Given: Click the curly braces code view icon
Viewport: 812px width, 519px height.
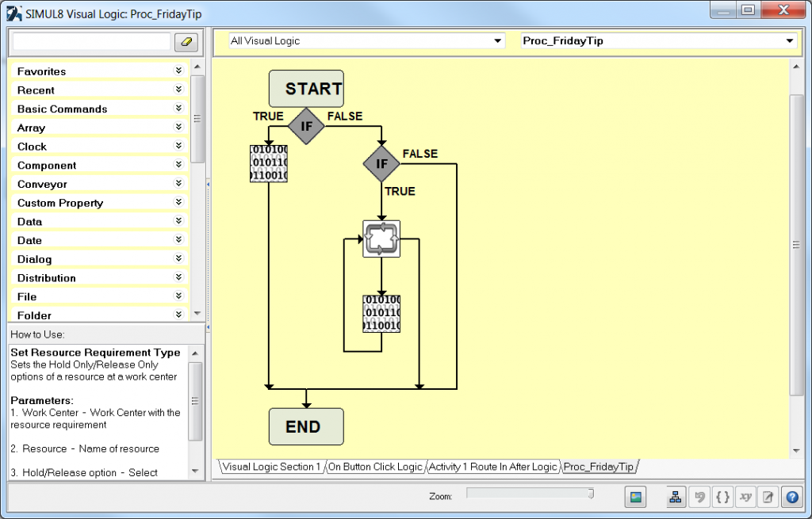Looking at the screenshot, I should pyautogui.click(x=722, y=498).
